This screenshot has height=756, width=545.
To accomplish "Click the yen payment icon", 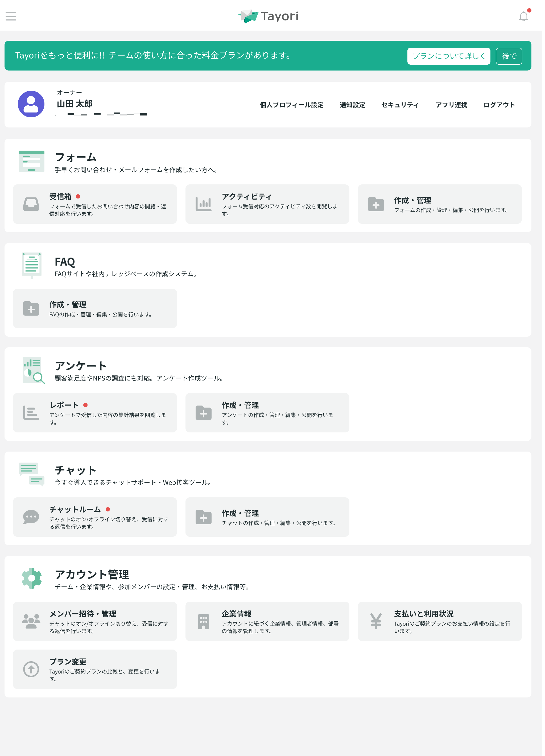I will [377, 624].
